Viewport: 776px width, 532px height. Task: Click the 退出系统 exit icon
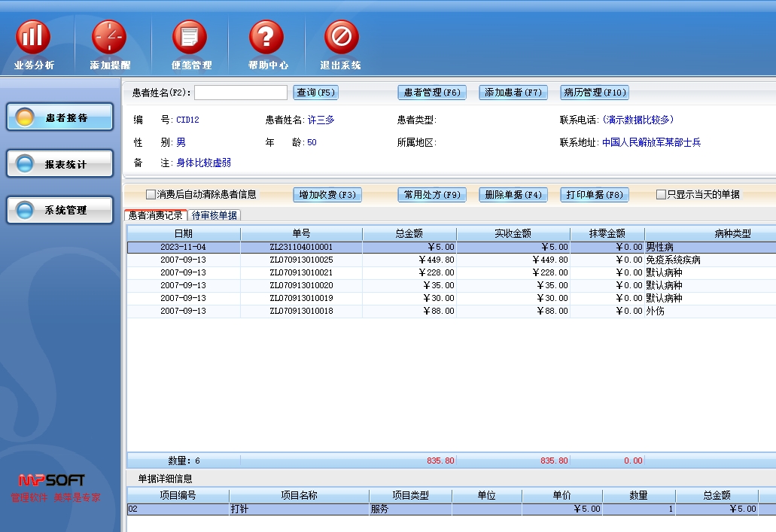click(x=341, y=38)
